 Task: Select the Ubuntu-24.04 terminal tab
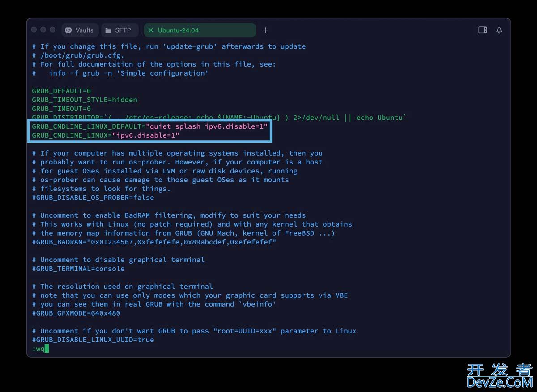click(200, 30)
